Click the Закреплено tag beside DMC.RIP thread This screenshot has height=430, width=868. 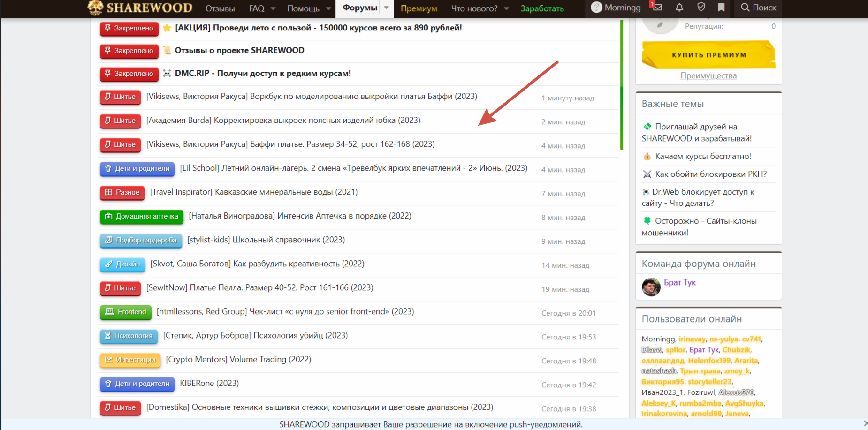coord(129,74)
